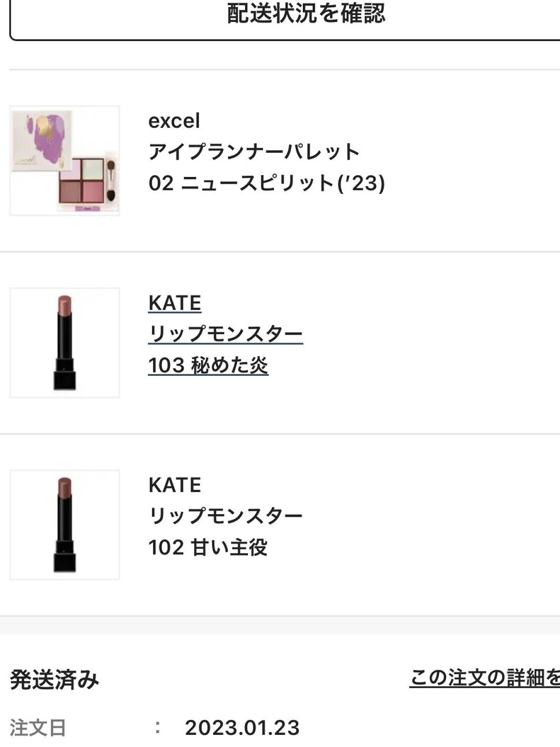Open the underlined リップモンスター link

225,334
